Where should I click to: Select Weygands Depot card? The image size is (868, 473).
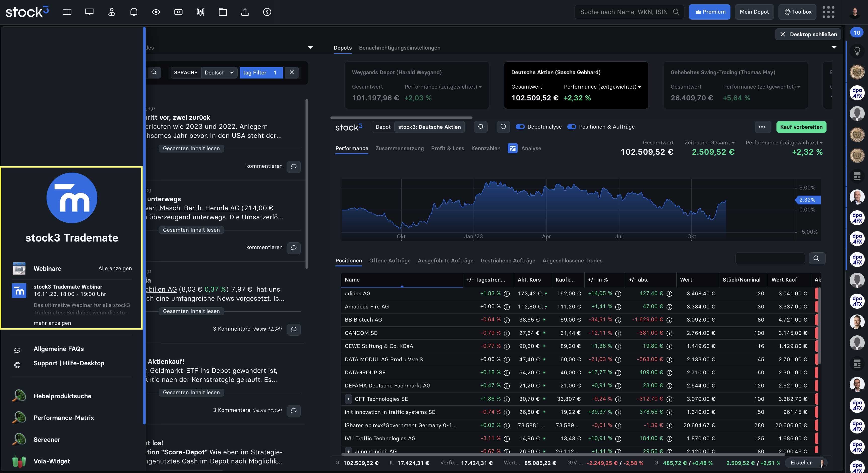point(416,85)
